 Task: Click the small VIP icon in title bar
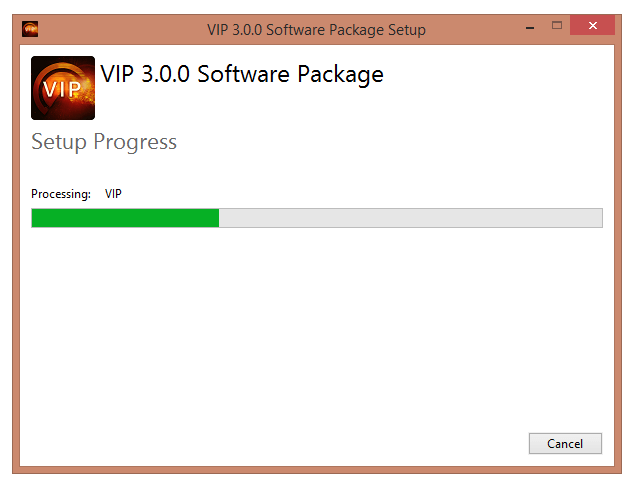pos(30,29)
